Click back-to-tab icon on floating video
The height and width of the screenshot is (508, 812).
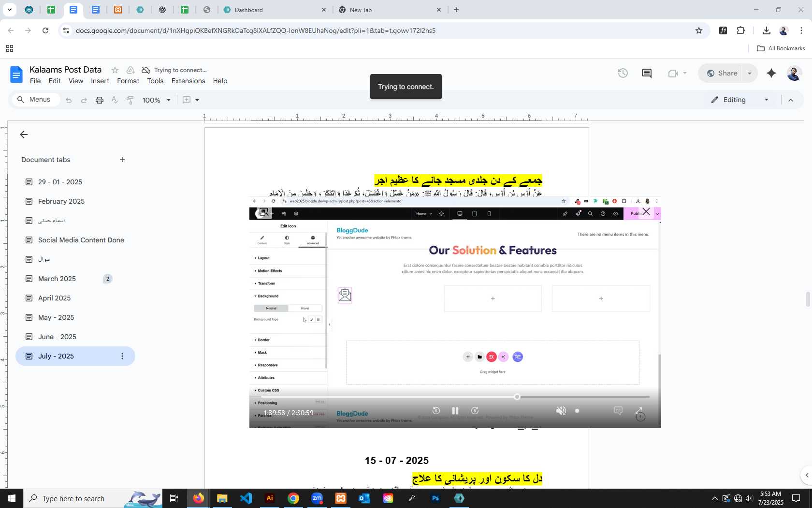264,212
